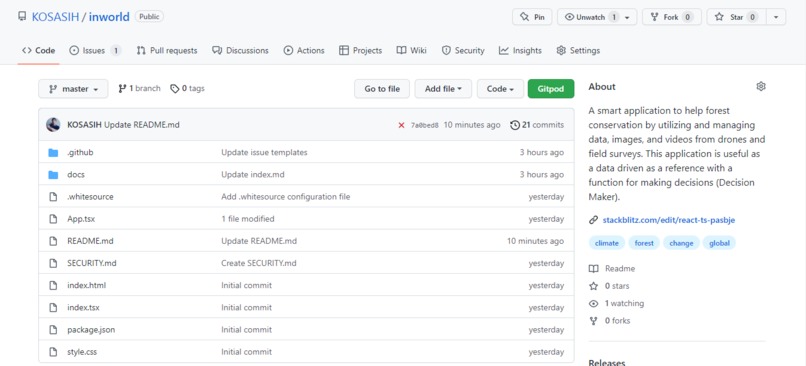Open the Insights tab
The image size is (806, 366).
tap(520, 50)
